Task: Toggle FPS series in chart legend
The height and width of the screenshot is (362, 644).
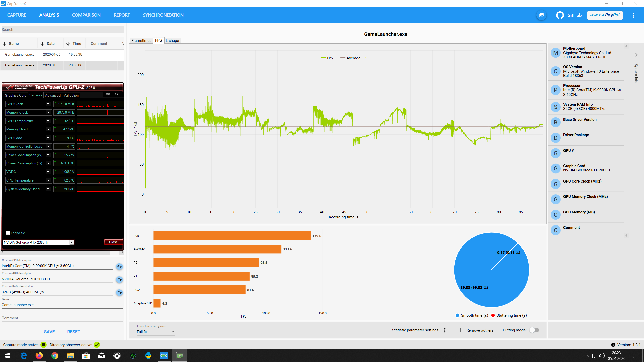Action: [x=327, y=58]
